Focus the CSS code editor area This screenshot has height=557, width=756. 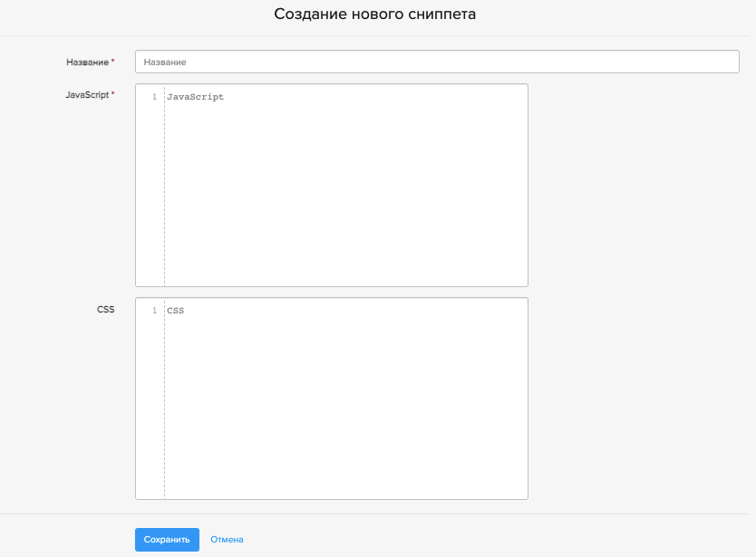click(344, 399)
